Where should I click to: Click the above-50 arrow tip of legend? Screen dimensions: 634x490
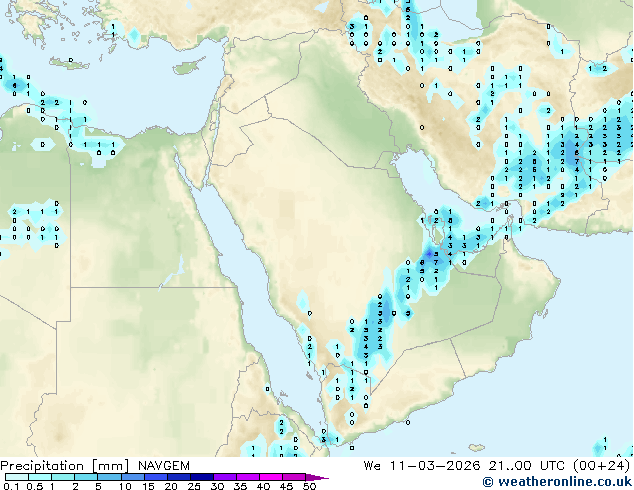(x=317, y=477)
